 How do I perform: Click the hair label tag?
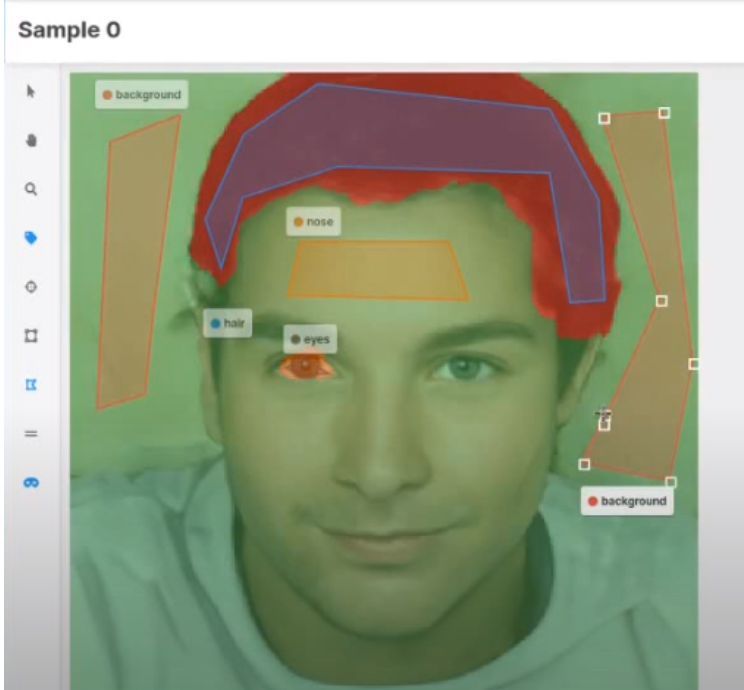227,324
